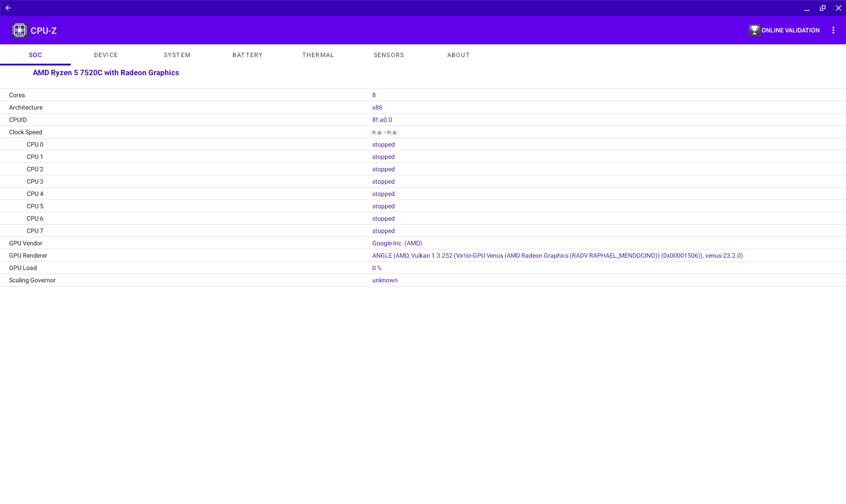Select the x86 architecture value
This screenshot has height=504, width=846.
point(377,107)
